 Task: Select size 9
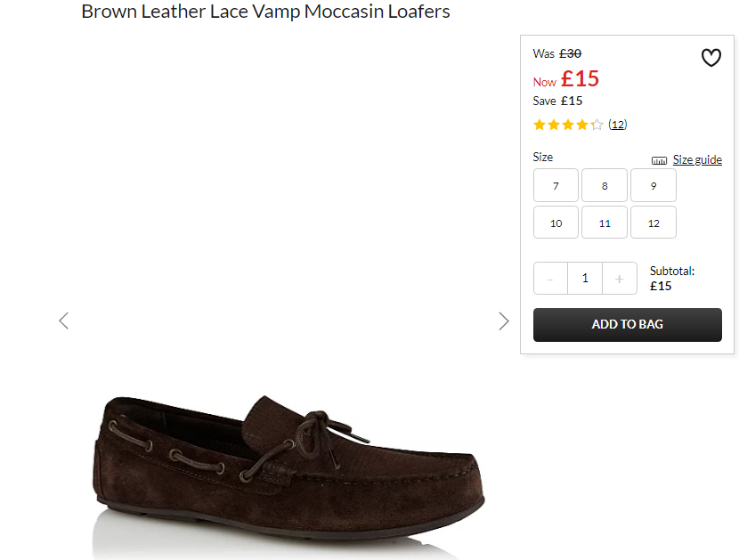654,185
